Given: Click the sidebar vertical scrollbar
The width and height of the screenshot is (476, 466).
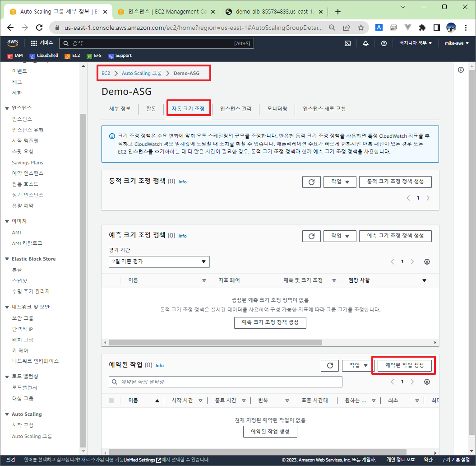Looking at the screenshot, I should pyautogui.click(x=83, y=280).
